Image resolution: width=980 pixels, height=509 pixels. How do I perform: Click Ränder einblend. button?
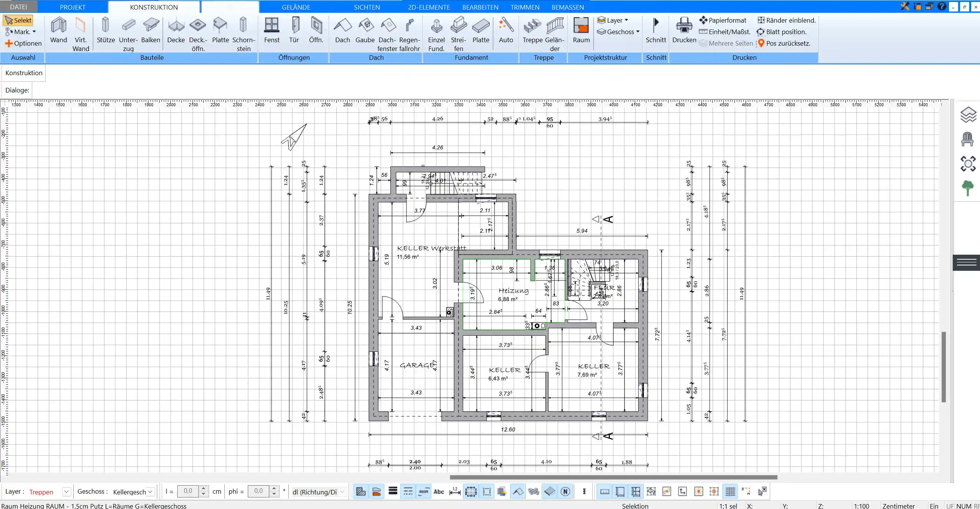click(x=787, y=20)
